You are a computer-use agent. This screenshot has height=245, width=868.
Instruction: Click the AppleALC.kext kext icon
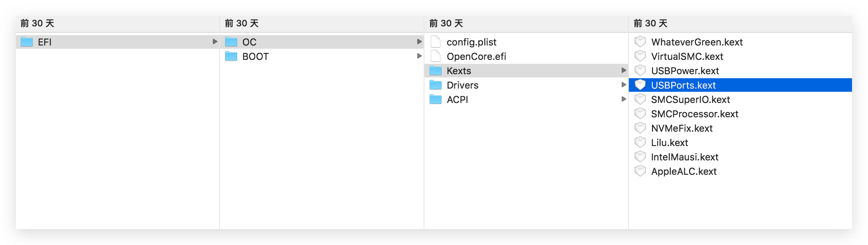640,171
